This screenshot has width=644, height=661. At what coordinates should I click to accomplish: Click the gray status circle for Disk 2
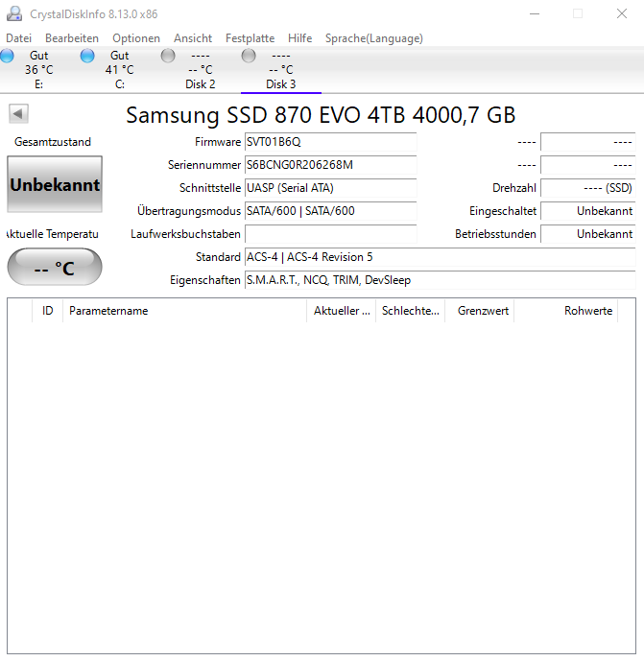[168, 56]
